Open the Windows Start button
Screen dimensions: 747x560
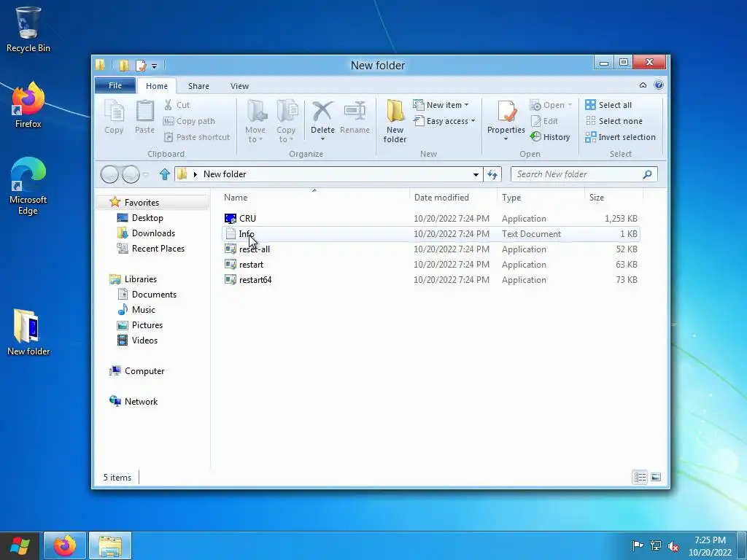pyautogui.click(x=20, y=545)
